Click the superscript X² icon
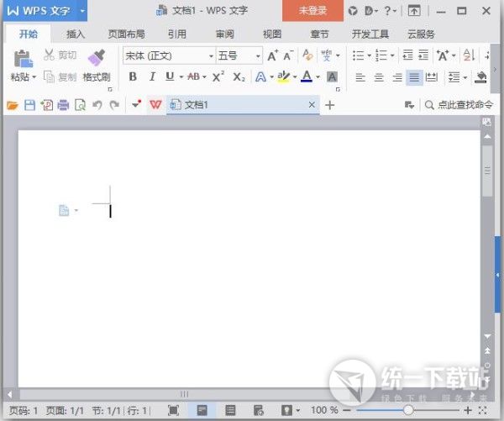Screen dimensions: 504x421 218,76
